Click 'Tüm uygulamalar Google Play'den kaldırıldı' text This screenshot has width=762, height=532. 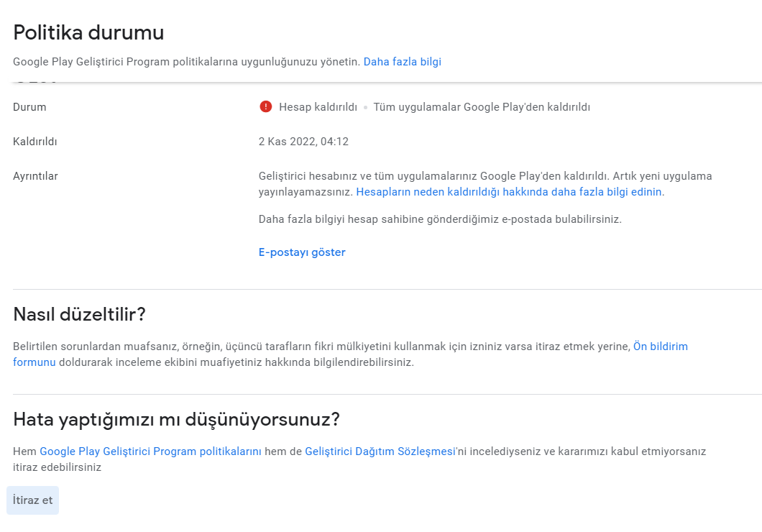click(482, 107)
